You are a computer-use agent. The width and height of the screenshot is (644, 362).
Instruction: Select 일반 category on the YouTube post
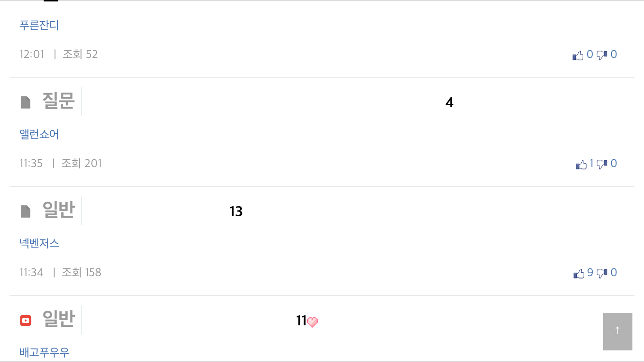point(58,320)
